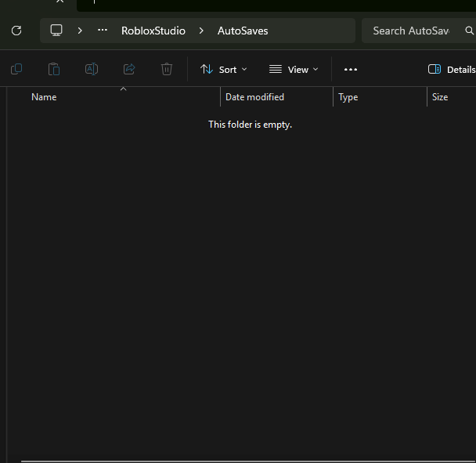Image resolution: width=476 pixels, height=463 pixels.
Task: Open the Sort dropdown menu
Action: point(223,70)
